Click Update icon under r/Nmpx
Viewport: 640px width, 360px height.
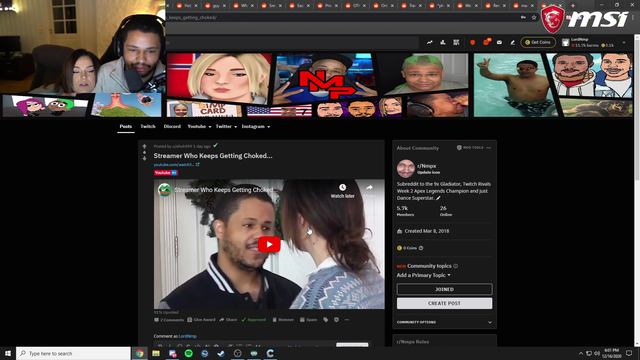428,173
